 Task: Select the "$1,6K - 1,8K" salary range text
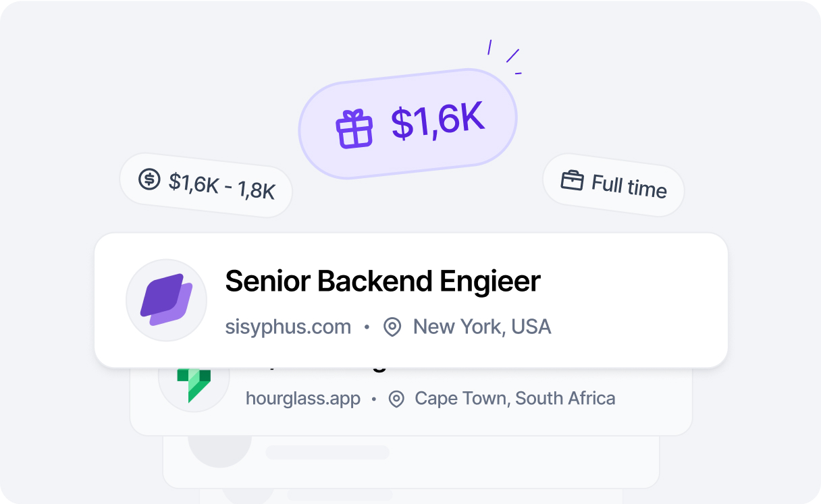click(x=222, y=186)
